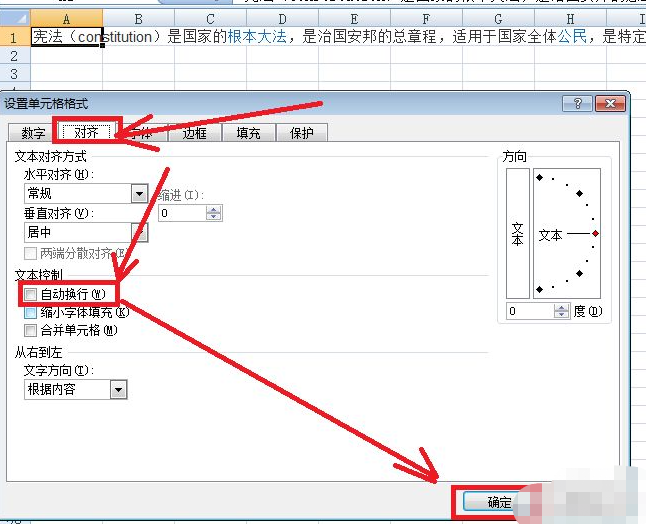Click the degrees input field

(x=530, y=311)
